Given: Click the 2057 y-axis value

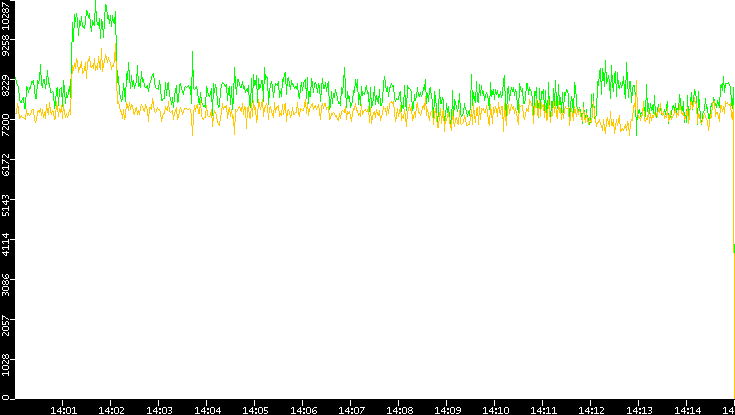Looking at the screenshot, I should point(5,324).
